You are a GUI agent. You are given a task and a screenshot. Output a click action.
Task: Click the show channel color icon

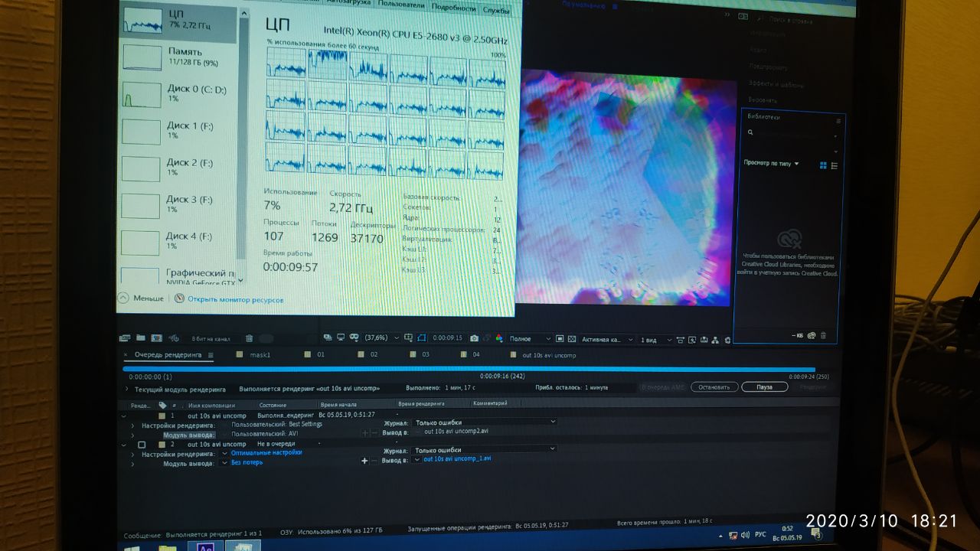click(x=498, y=337)
